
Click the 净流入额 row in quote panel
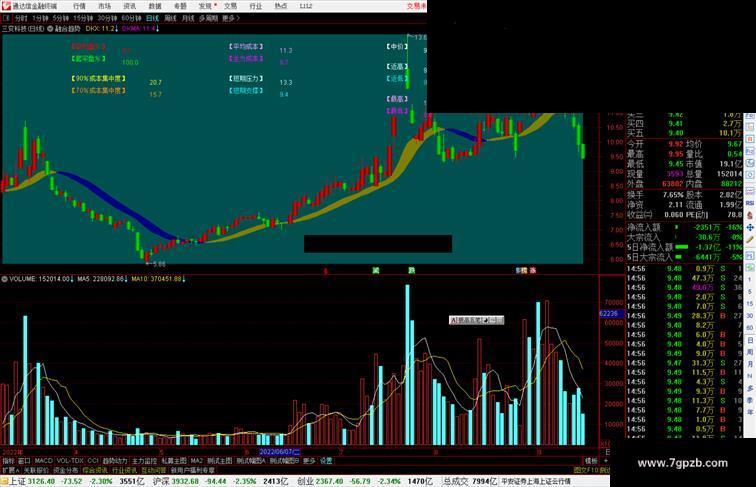pos(684,227)
